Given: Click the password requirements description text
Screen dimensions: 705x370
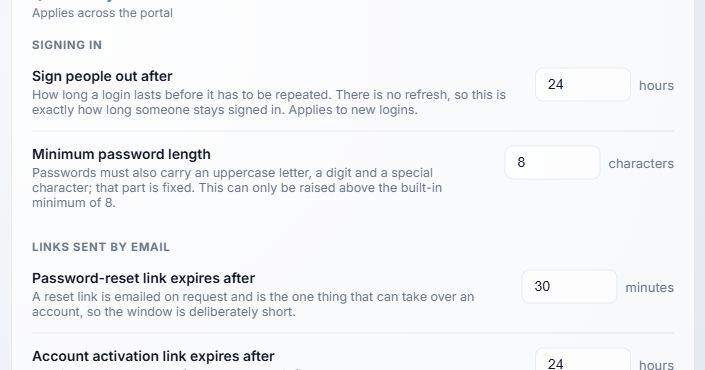Looking at the screenshot, I should click(x=237, y=188).
